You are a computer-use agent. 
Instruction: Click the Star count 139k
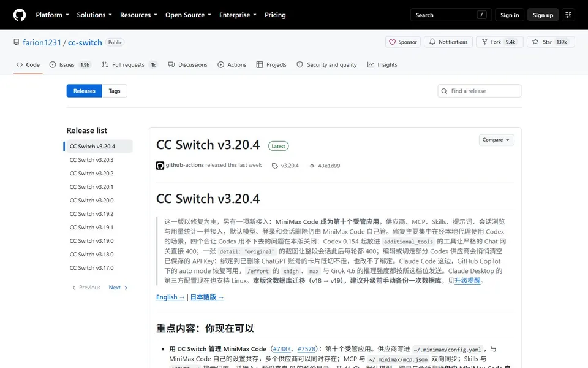[x=562, y=42]
